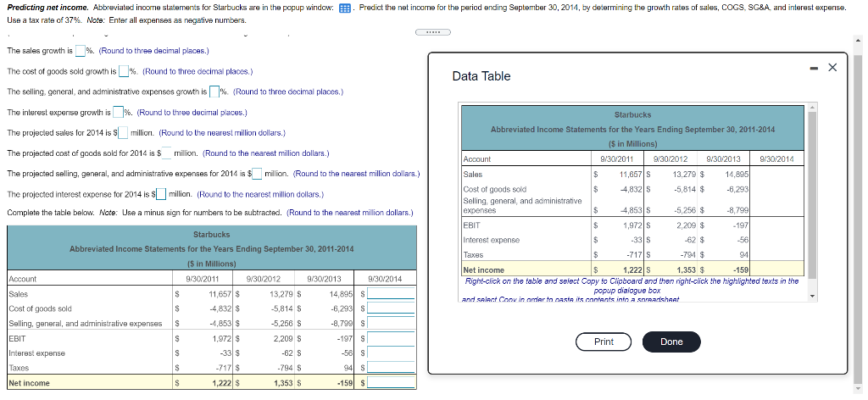
Task: Click the projected 2014 sales input
Action: point(124,133)
